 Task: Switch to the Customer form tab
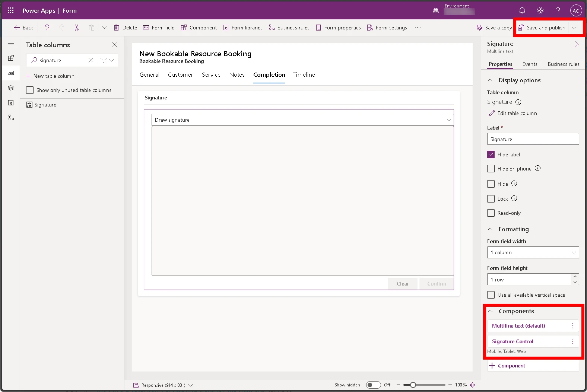pyautogui.click(x=180, y=74)
